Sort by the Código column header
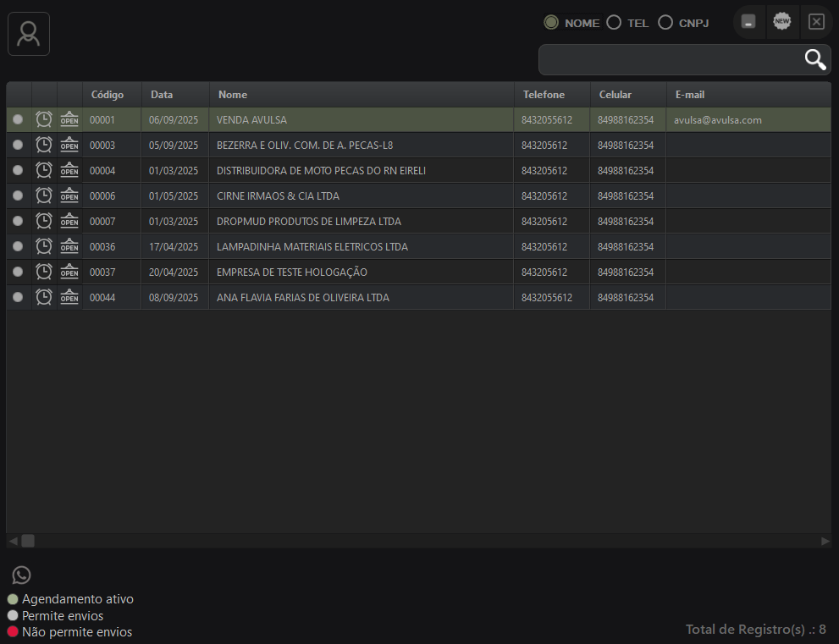Screen dimensions: 839x644 click(108, 95)
